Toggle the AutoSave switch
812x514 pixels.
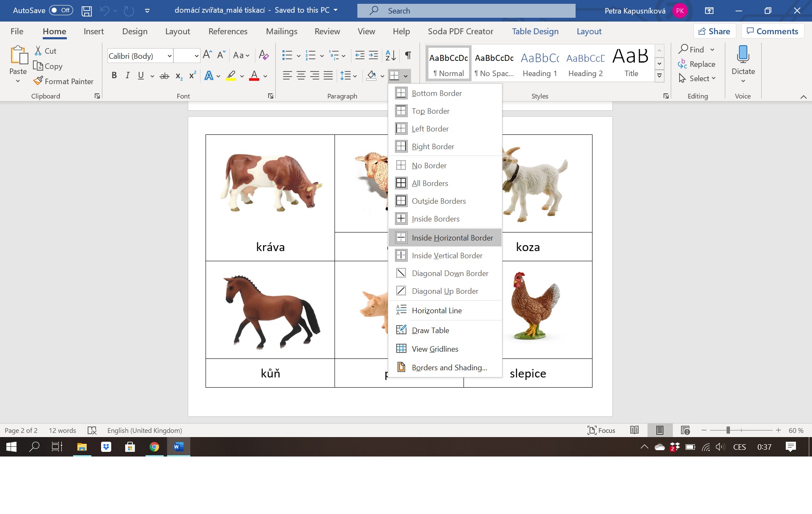pyautogui.click(x=61, y=11)
